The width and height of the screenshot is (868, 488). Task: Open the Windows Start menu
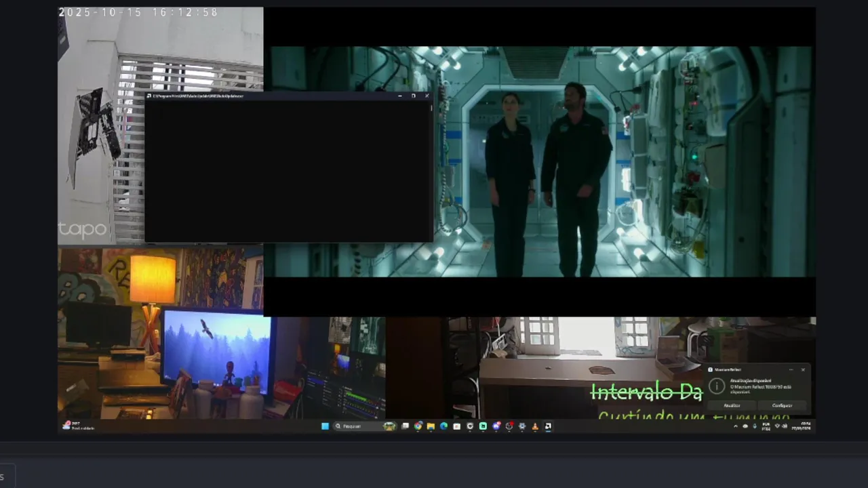pyautogui.click(x=325, y=426)
